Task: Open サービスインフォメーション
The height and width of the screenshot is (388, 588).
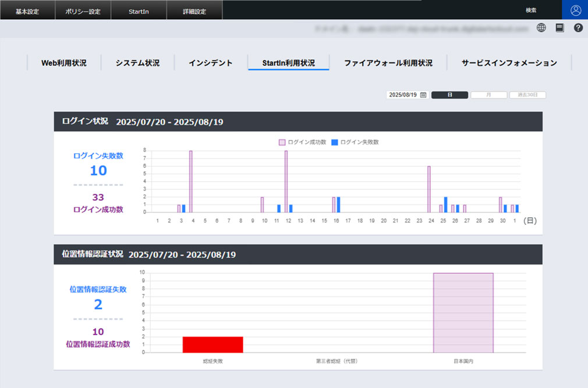Action: (509, 63)
